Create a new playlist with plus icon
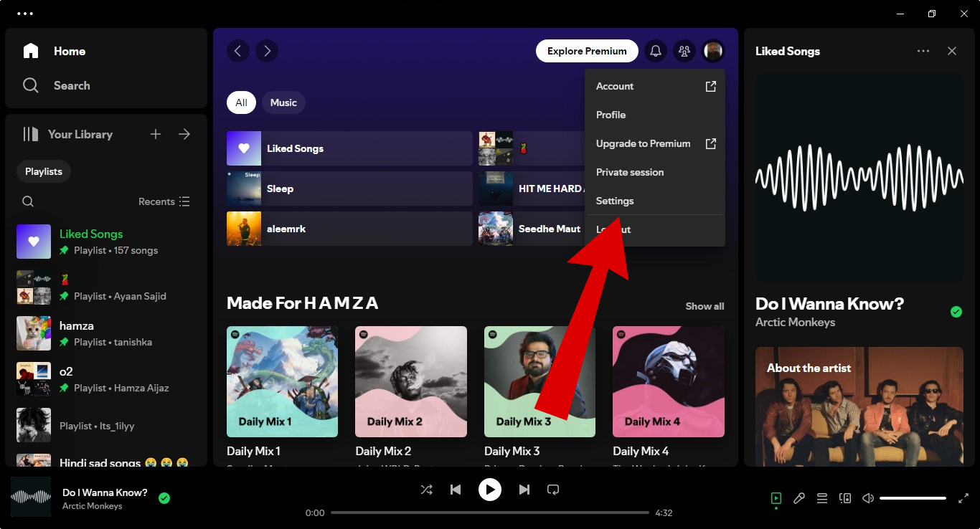The height and width of the screenshot is (529, 980). (x=156, y=134)
